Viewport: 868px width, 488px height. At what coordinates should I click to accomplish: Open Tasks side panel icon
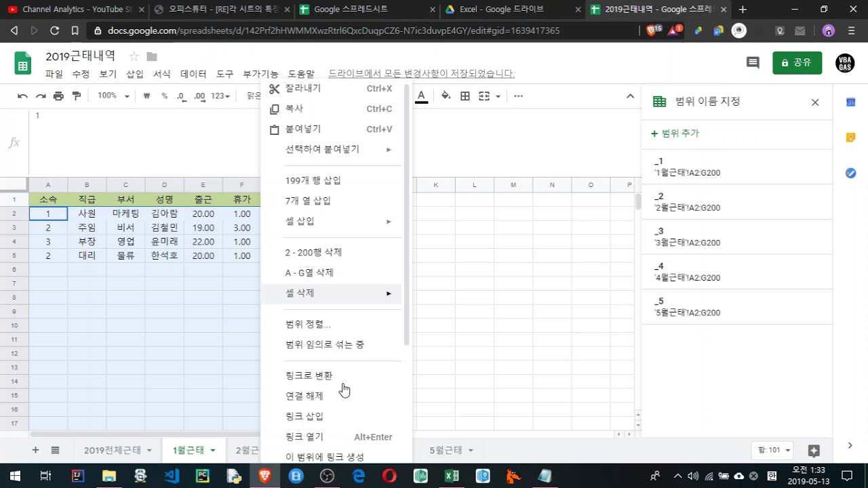(850, 173)
